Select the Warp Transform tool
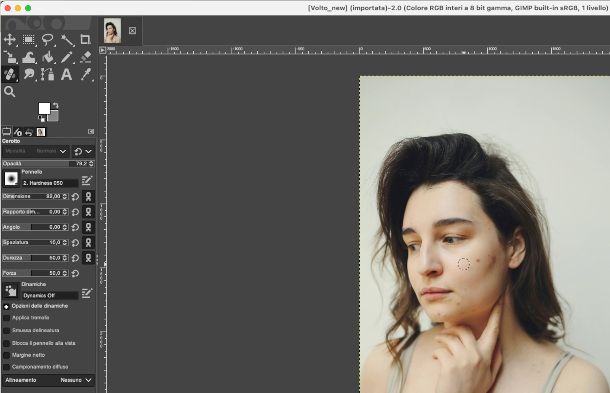 (x=28, y=57)
